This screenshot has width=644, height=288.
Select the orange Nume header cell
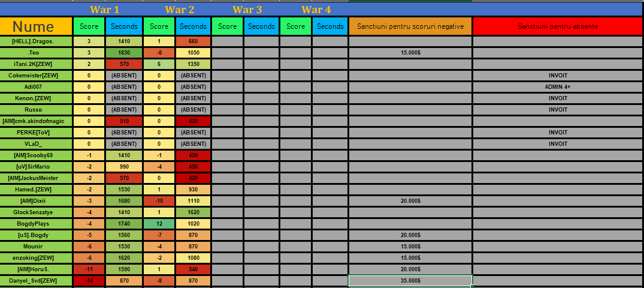click(x=36, y=26)
